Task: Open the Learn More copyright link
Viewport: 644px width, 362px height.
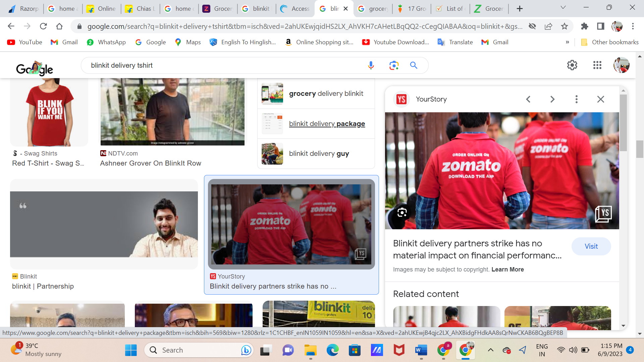Action: pos(507,269)
